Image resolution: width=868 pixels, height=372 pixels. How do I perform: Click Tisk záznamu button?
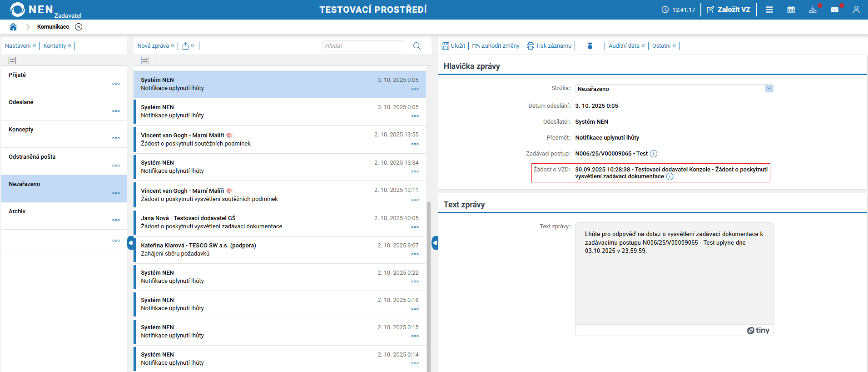tap(549, 46)
